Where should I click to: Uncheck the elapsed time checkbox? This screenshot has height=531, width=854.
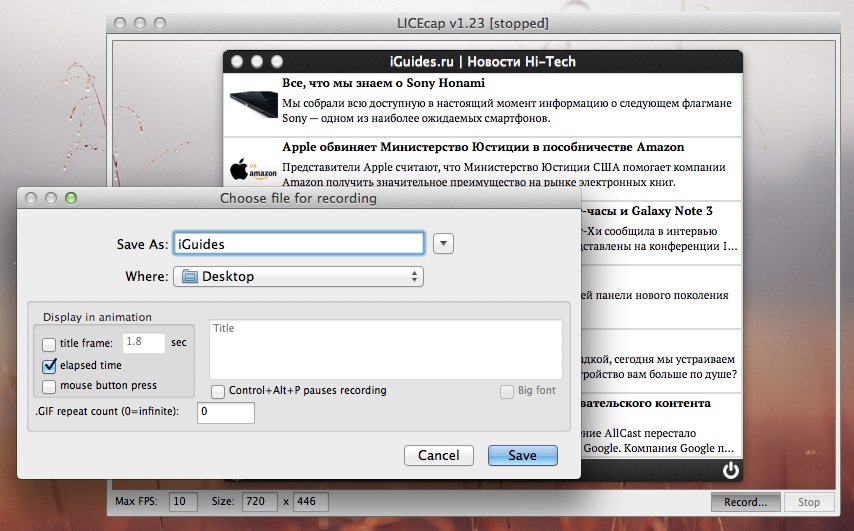(49, 365)
